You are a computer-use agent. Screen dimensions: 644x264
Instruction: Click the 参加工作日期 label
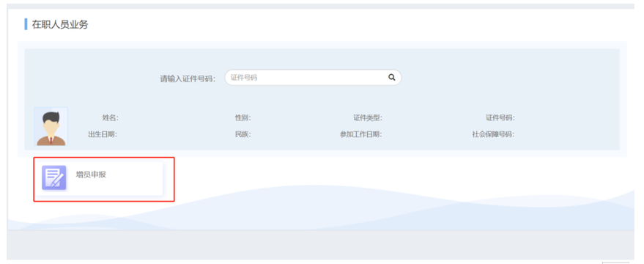pos(361,134)
